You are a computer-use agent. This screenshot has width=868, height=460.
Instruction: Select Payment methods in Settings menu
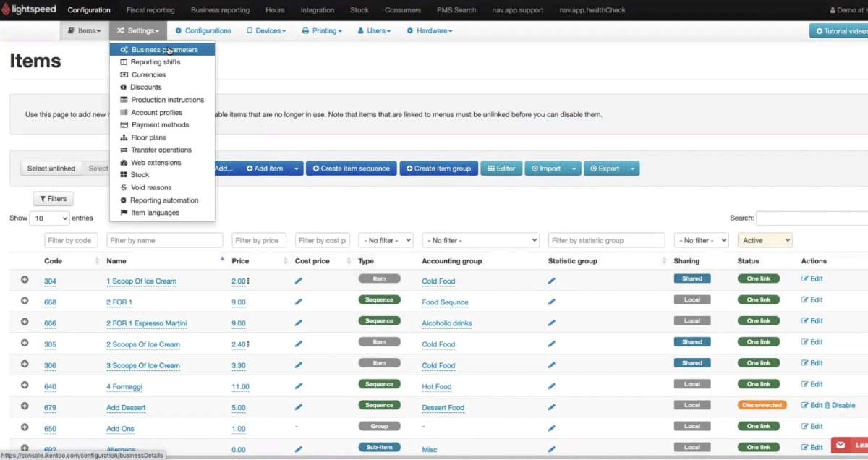(x=159, y=125)
